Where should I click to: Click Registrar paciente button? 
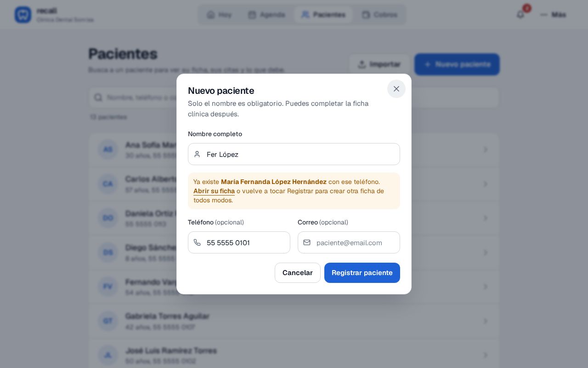362,273
